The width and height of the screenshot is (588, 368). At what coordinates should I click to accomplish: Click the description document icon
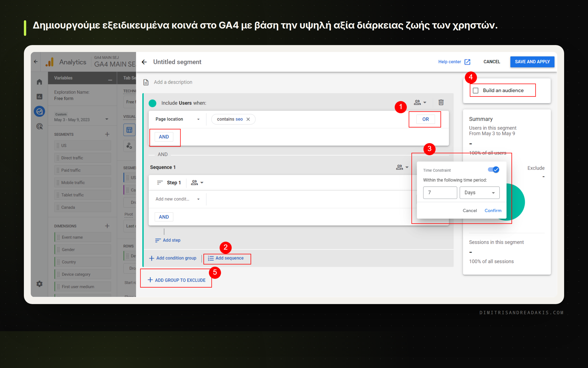point(146,82)
